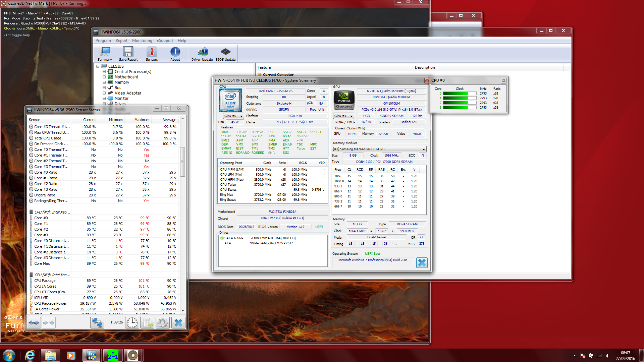
Task: Select the CPU Package Power sensor row
Action: (103, 303)
